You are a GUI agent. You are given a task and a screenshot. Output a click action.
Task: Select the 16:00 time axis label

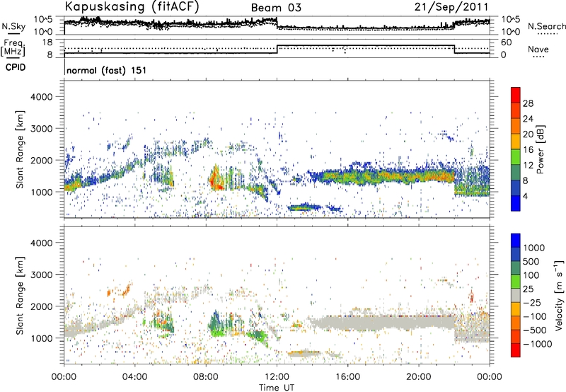(347, 377)
